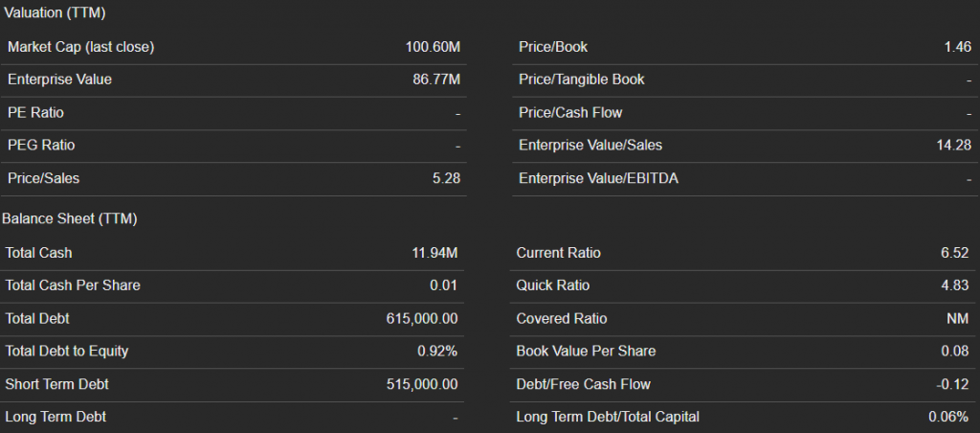Click the Balance Sheet (TTM) header

pos(70,219)
